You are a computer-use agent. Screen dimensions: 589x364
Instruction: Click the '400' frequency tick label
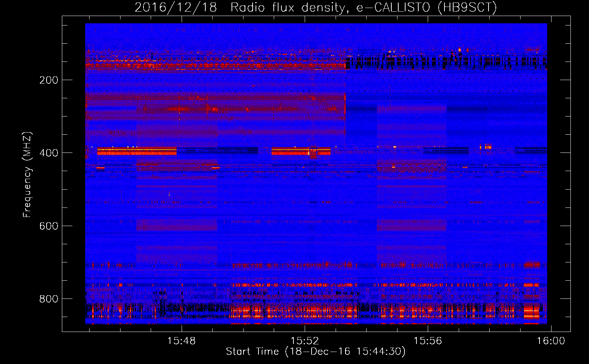point(49,153)
